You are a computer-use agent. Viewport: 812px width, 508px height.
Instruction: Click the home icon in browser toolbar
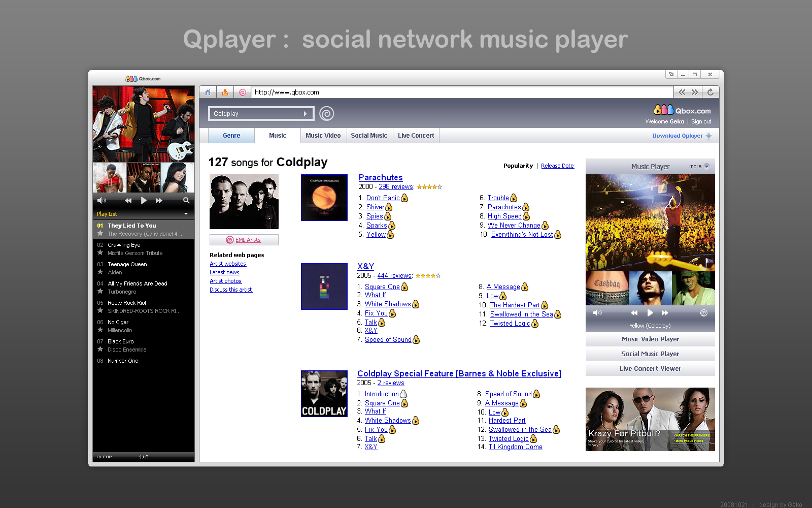pyautogui.click(x=208, y=92)
